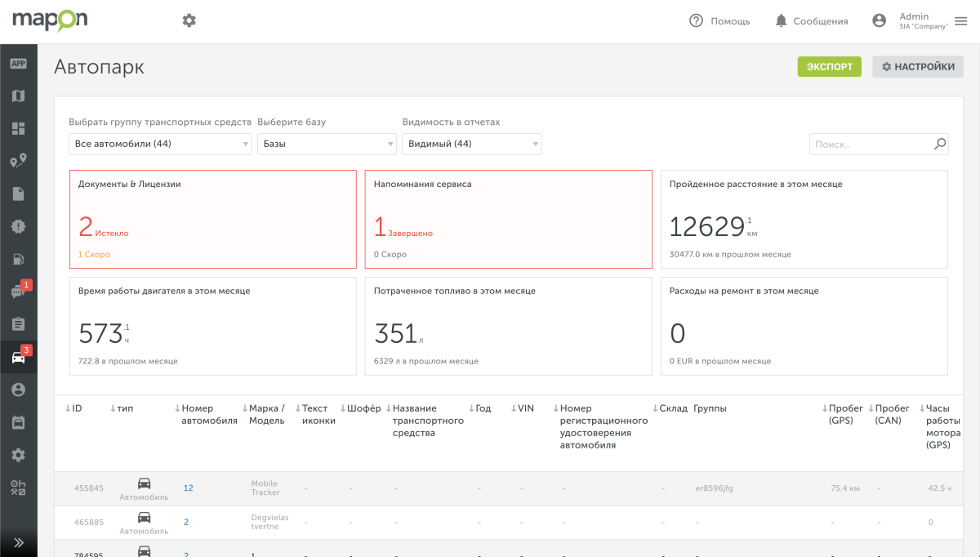Open the map view in sidebar

tap(18, 96)
